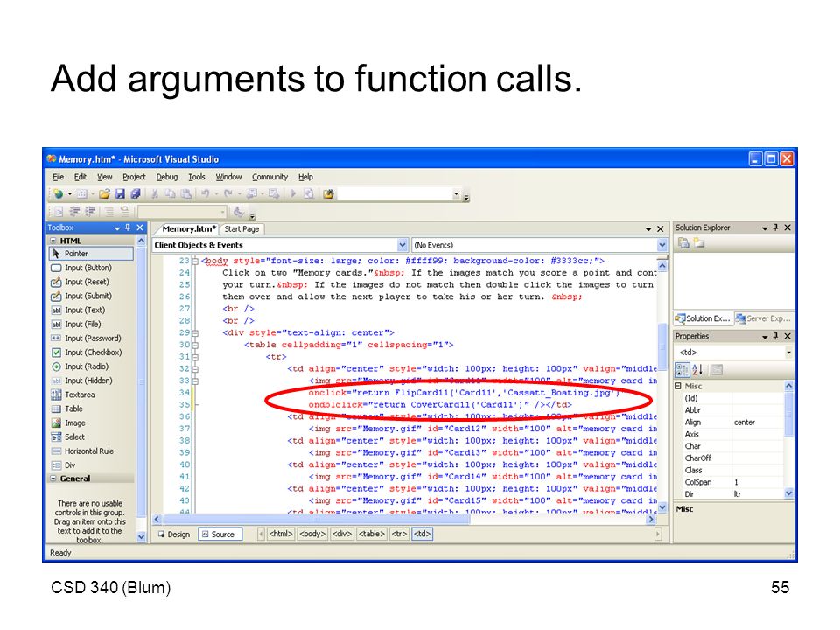Open Client Objects & Events dropdown
This screenshot has width=840, height=630.
(x=402, y=245)
